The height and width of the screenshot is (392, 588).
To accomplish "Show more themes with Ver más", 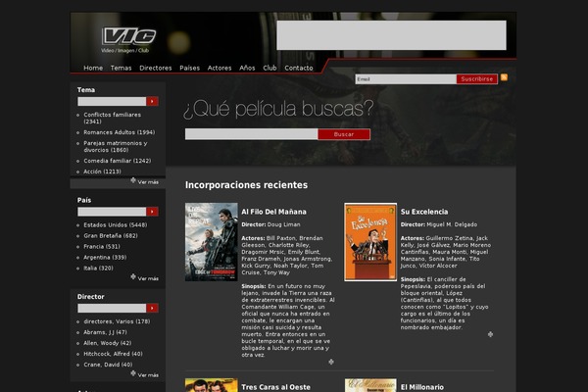I will pos(145,181).
